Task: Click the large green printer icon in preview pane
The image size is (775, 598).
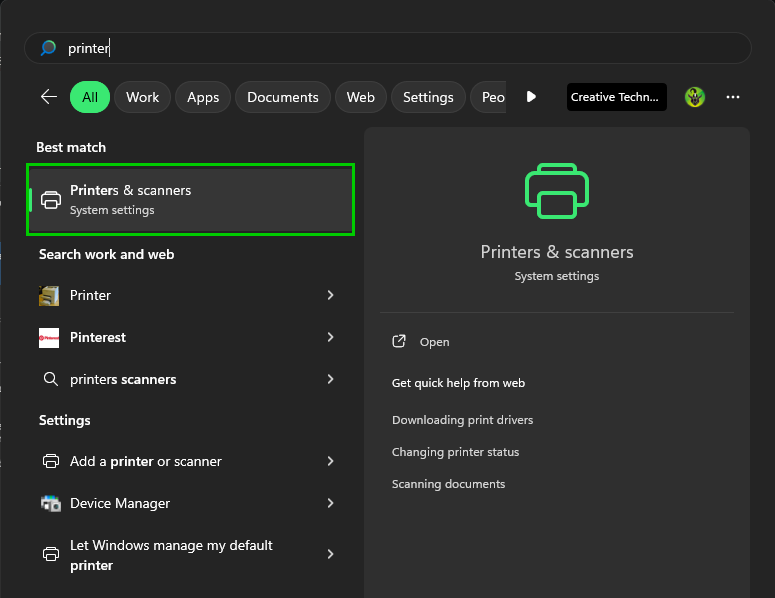Action: click(557, 191)
